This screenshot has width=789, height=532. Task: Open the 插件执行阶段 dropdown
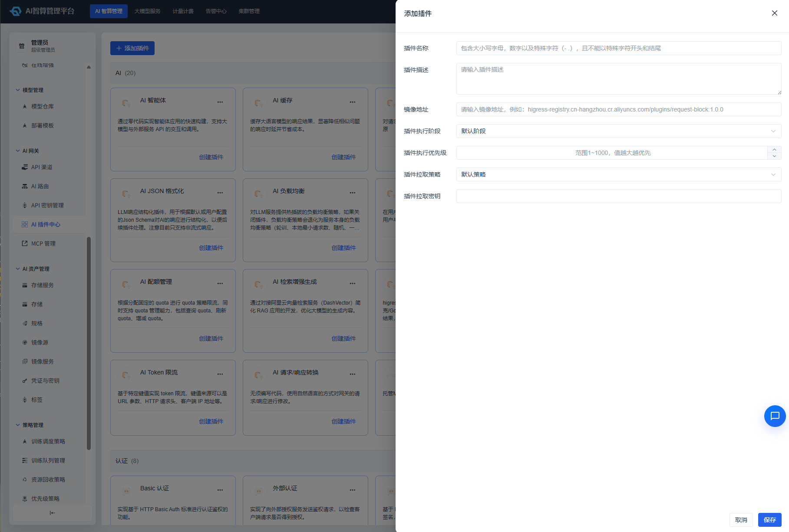click(x=619, y=131)
